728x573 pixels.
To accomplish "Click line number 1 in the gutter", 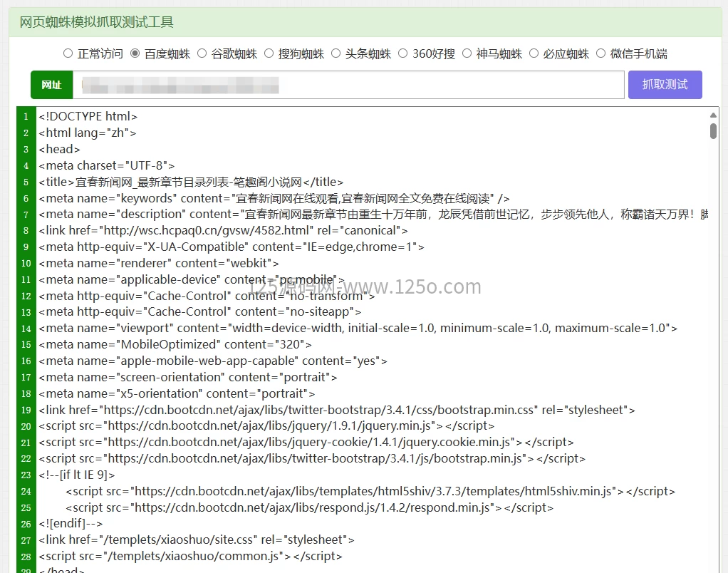I will (26, 116).
